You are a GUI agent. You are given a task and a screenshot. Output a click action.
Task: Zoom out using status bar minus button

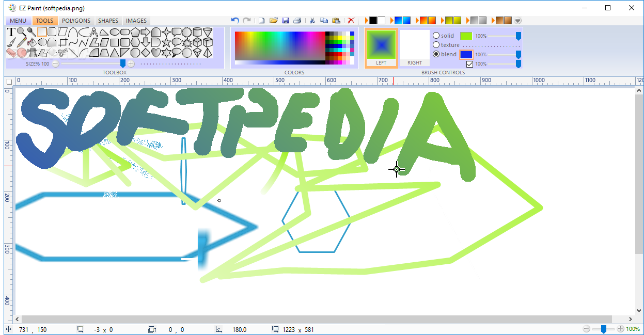(586, 329)
